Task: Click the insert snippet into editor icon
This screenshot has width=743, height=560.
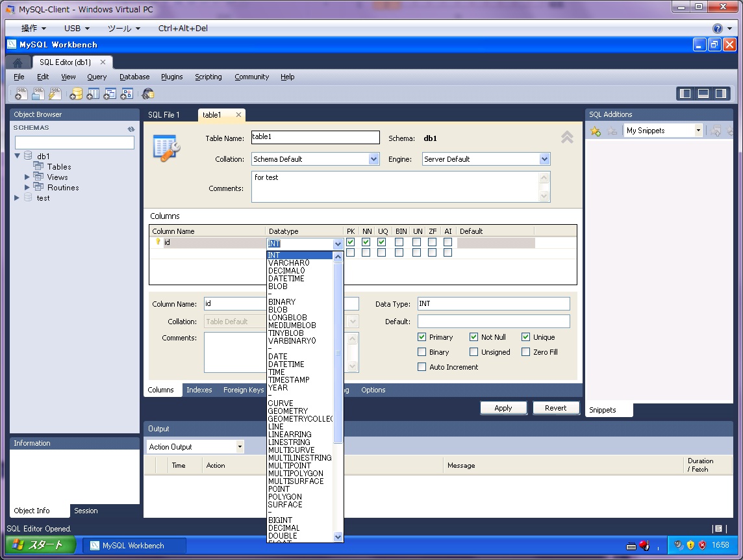Action: (716, 131)
